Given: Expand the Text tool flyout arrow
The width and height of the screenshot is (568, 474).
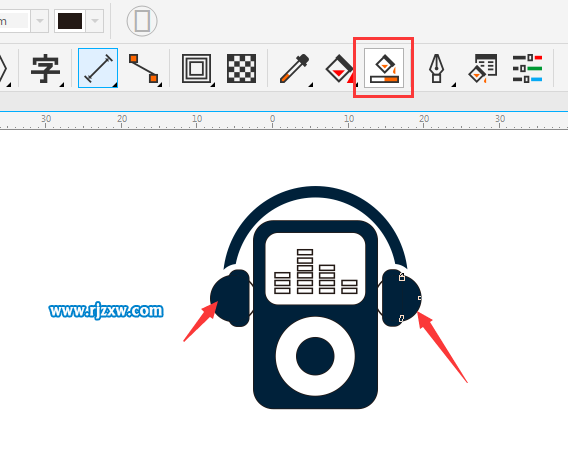Looking at the screenshot, I should tap(62, 85).
